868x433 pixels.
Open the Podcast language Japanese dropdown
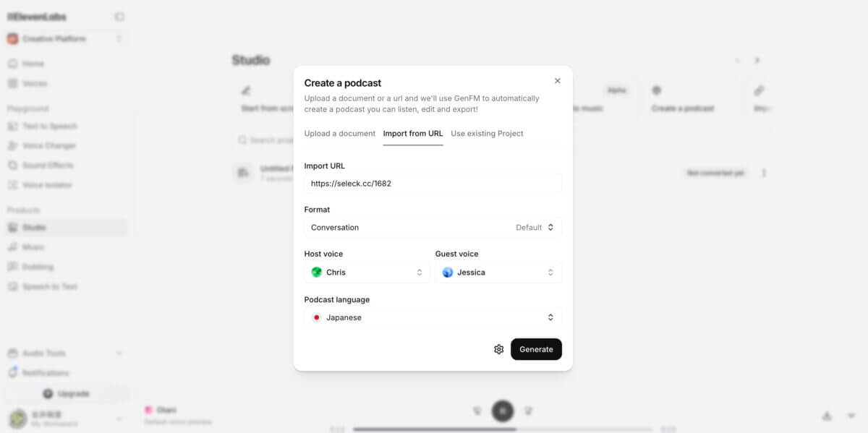point(433,317)
